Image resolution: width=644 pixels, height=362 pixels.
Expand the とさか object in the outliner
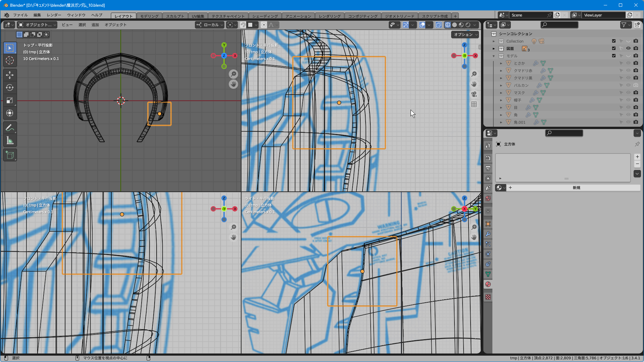tap(501, 63)
